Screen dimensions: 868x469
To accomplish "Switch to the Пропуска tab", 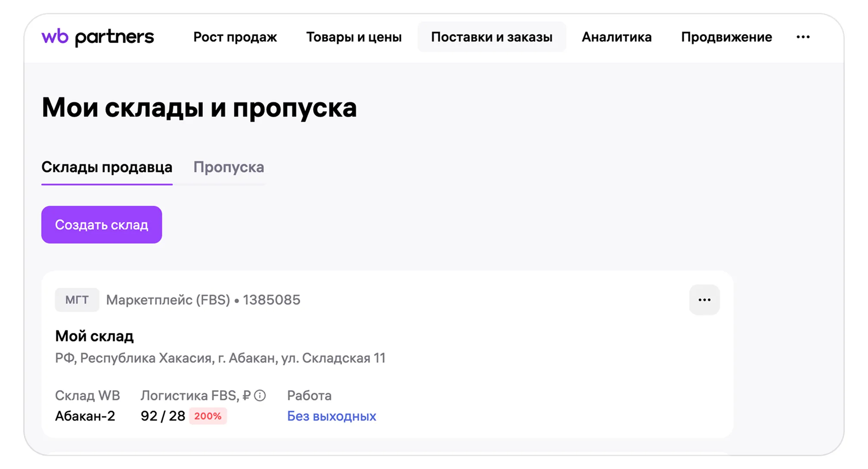I will coord(229,167).
